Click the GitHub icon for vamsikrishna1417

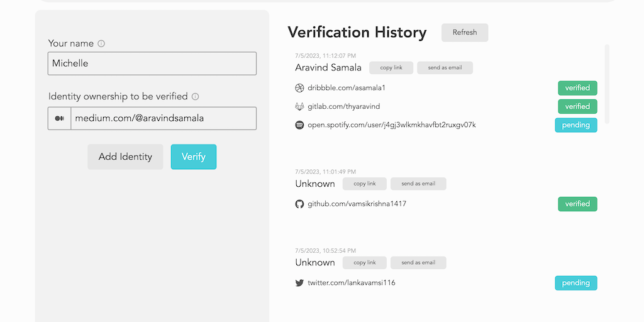299,204
